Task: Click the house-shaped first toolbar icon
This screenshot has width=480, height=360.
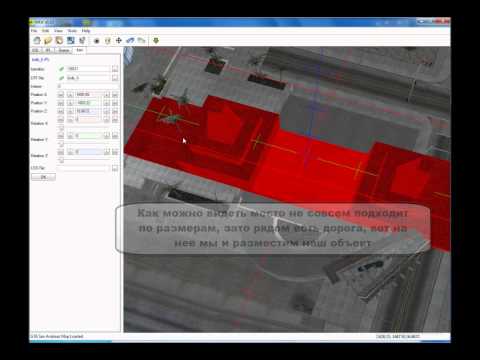Action: pos(37,41)
